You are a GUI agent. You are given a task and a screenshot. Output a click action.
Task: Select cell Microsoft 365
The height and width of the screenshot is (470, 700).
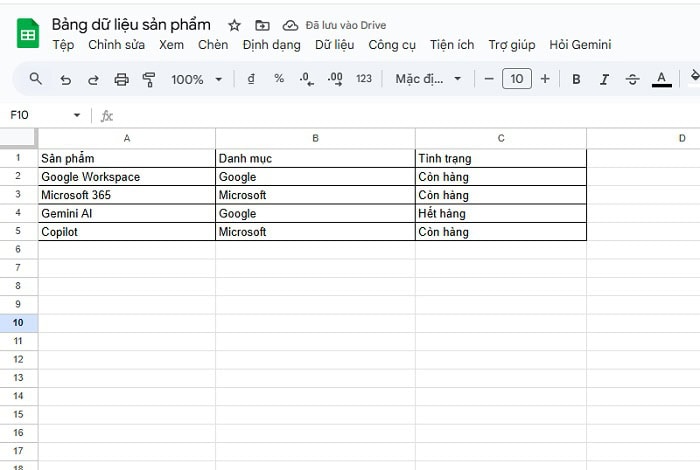pyautogui.click(x=127, y=195)
